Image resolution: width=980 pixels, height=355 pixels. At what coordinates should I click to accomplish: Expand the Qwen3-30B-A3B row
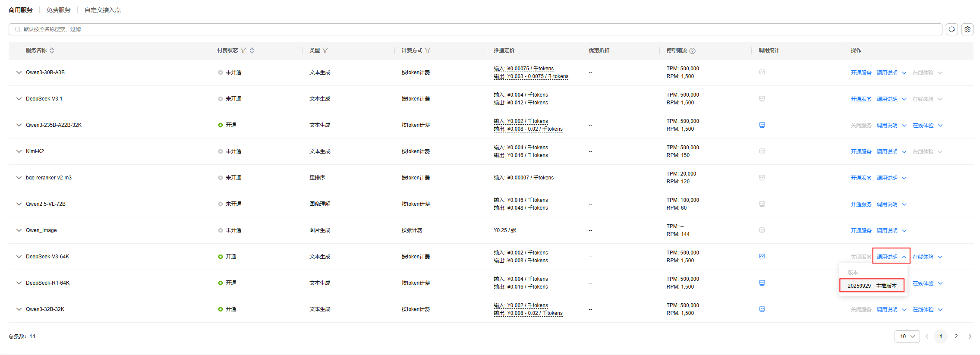(19, 72)
